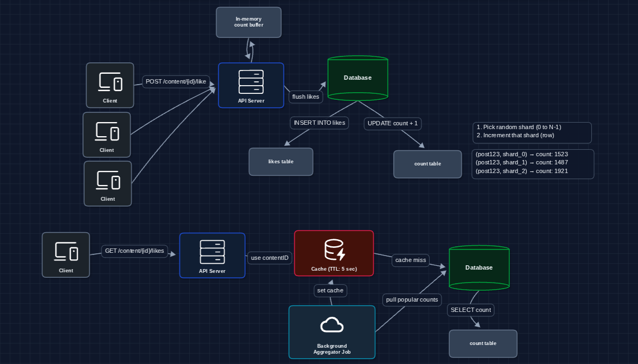
Task: Select the Cache database lightning icon
Action: tap(334, 250)
